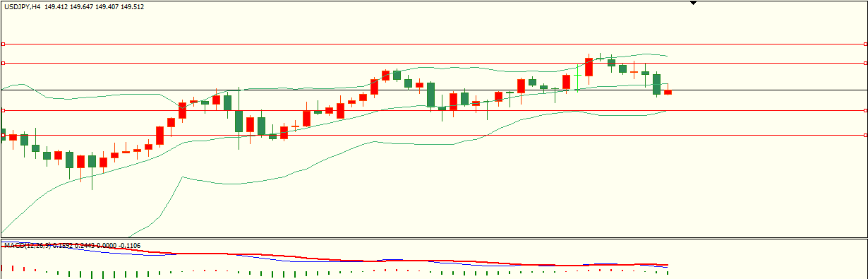Click the last red candlestick on the chart
The image size is (868, 279).
(668, 91)
